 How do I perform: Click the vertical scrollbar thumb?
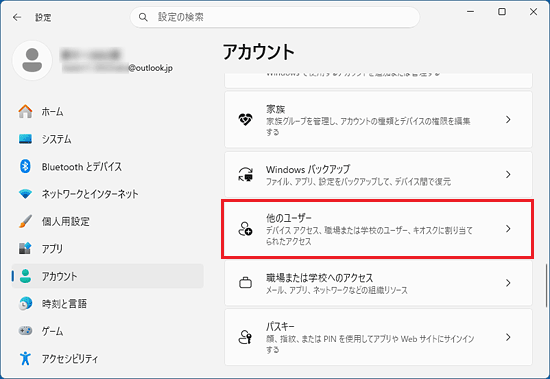[546, 285]
